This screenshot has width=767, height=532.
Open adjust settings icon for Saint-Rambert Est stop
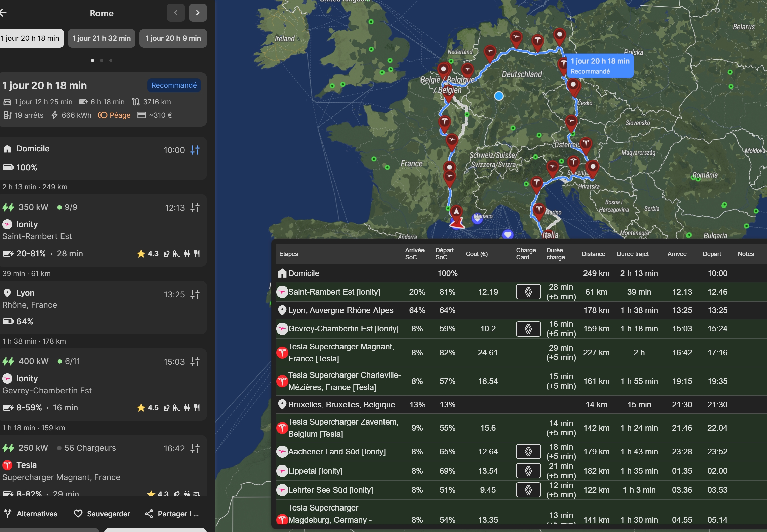195,208
